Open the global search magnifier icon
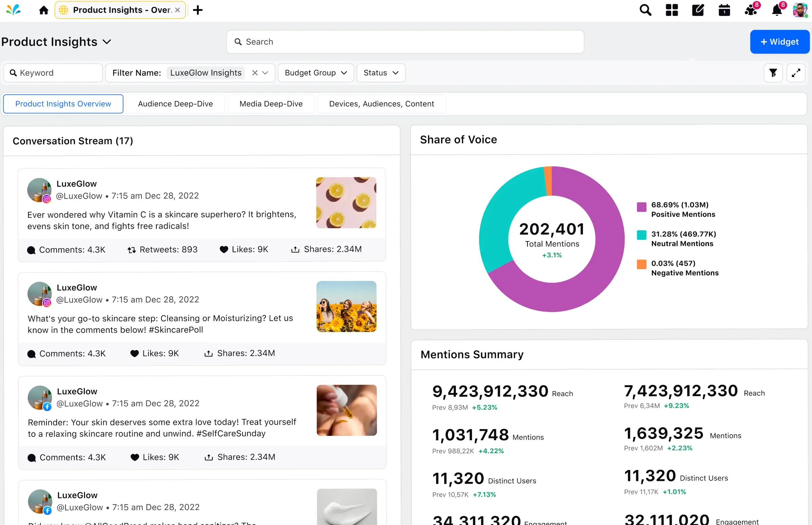This screenshot has width=812, height=525. click(x=645, y=10)
